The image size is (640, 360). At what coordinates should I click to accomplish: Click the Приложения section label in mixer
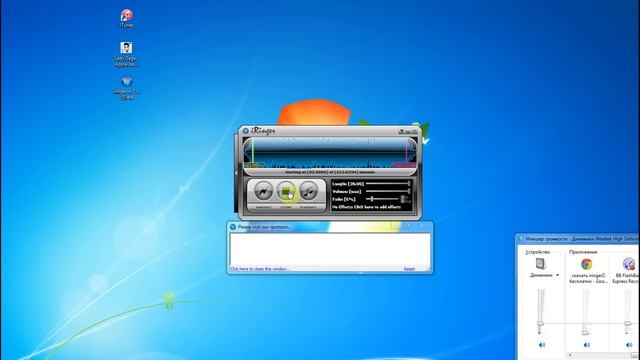[583, 252]
